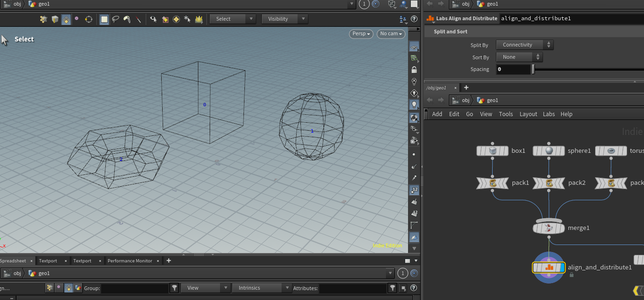Switch to the Performance Monitor tab

[x=130, y=261]
